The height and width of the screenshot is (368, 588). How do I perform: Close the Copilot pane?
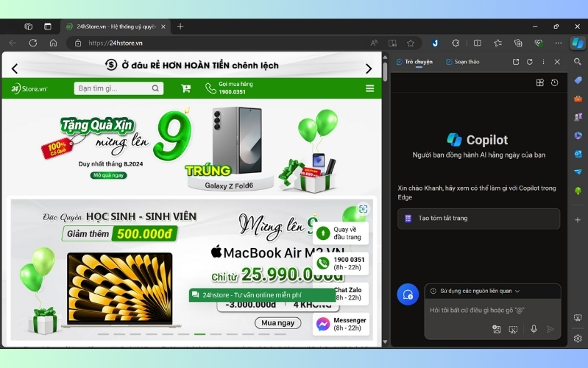coord(557,62)
